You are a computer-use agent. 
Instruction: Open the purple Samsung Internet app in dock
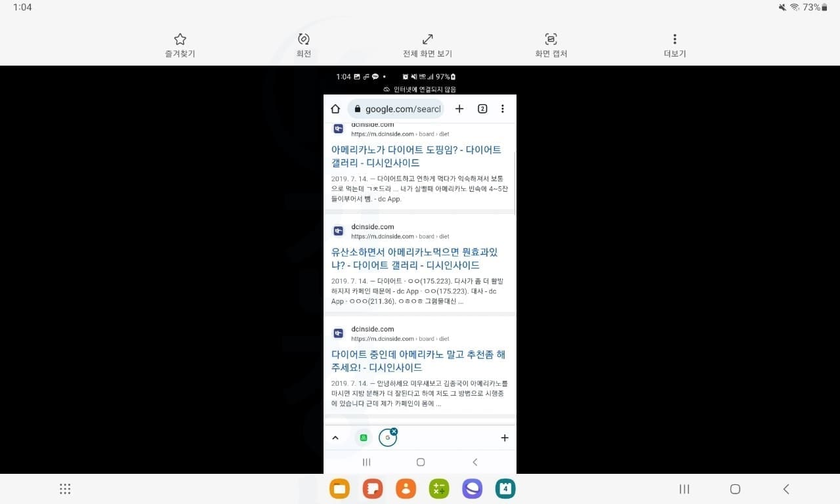[x=472, y=489]
